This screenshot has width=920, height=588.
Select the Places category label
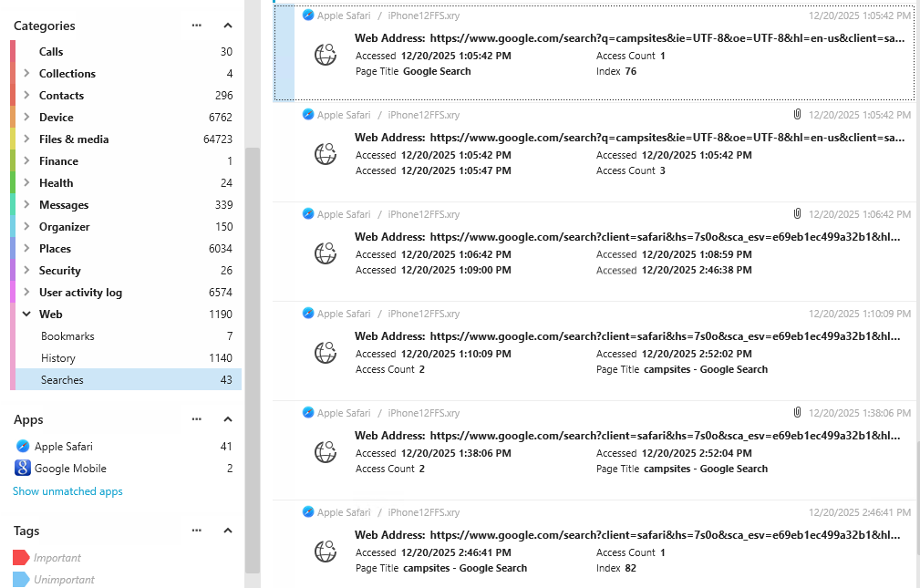(55, 249)
